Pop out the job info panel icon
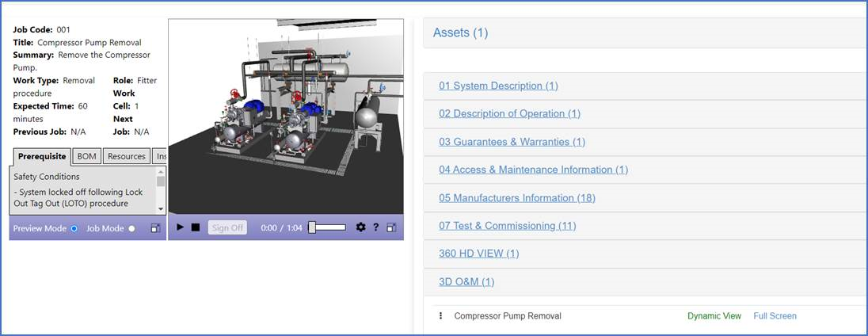This screenshot has width=868, height=336. 155,228
